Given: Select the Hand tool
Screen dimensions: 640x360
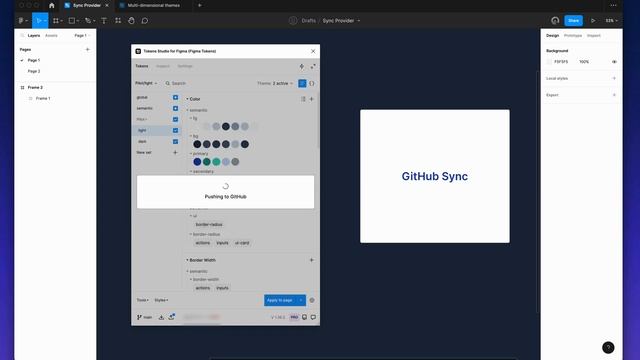Looking at the screenshot, I should 131,20.
